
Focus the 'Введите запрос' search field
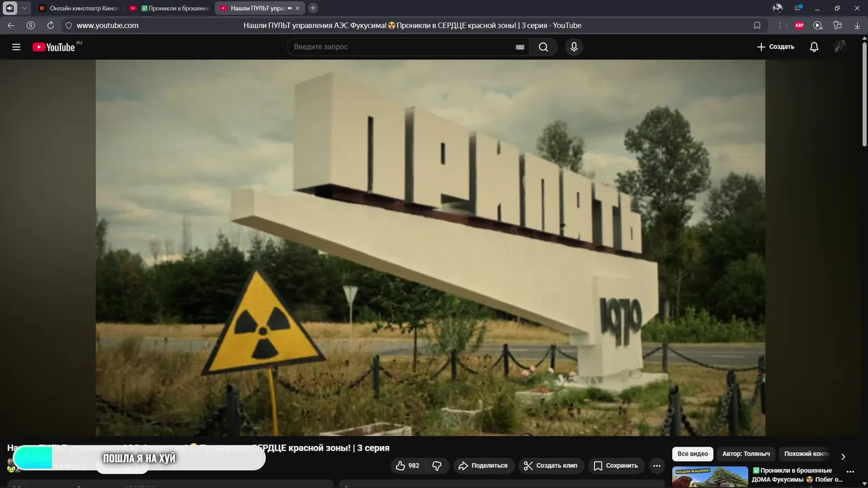[400, 47]
